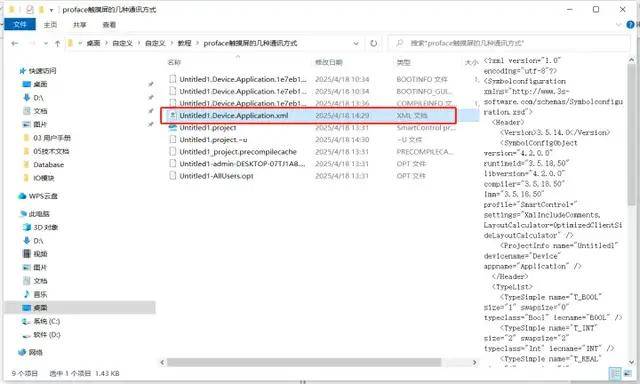Click the Back navigation arrow
The width and height of the screenshot is (640, 384).
[15, 43]
